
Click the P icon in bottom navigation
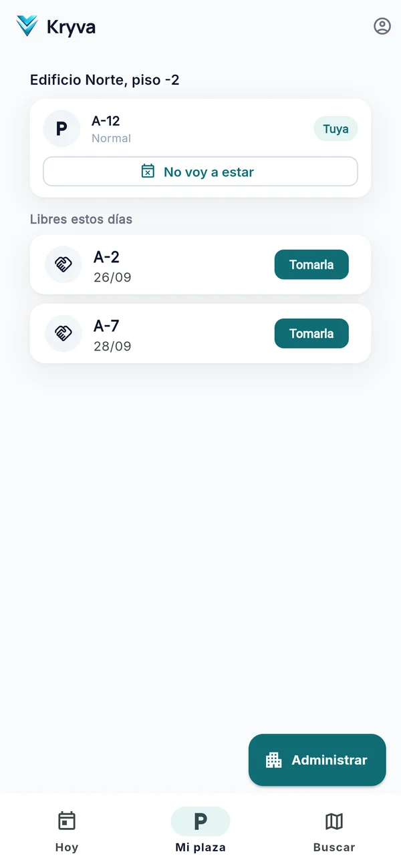pyautogui.click(x=200, y=821)
